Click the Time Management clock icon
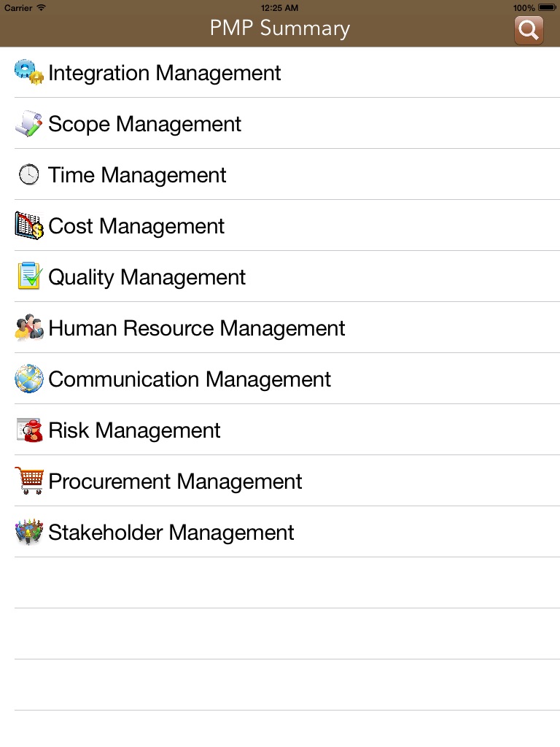 point(29,175)
